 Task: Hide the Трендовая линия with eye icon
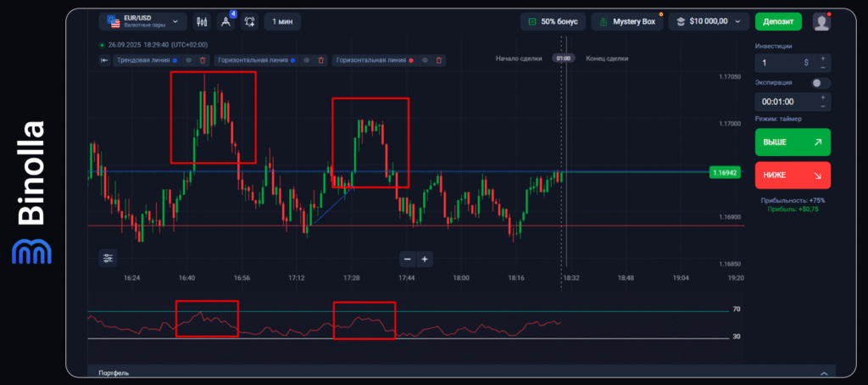pyautogui.click(x=188, y=60)
